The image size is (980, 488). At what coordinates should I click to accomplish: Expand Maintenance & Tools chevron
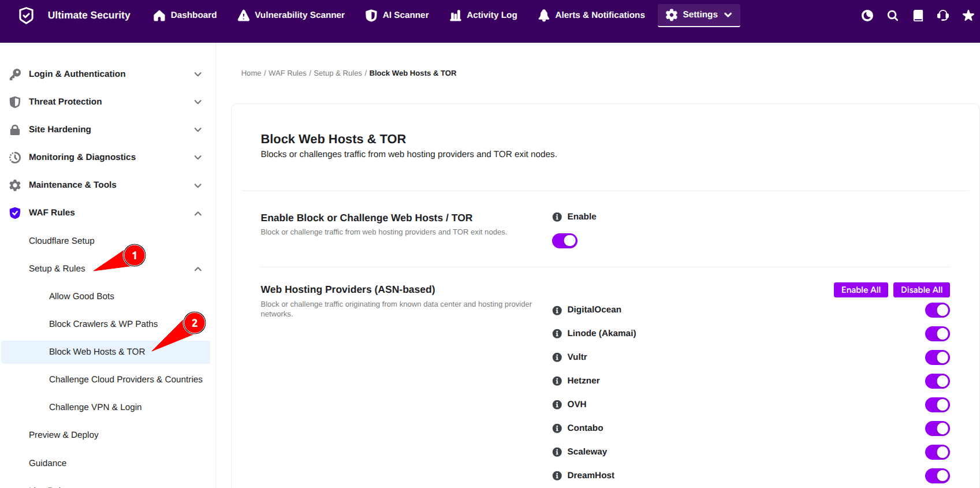198,185
